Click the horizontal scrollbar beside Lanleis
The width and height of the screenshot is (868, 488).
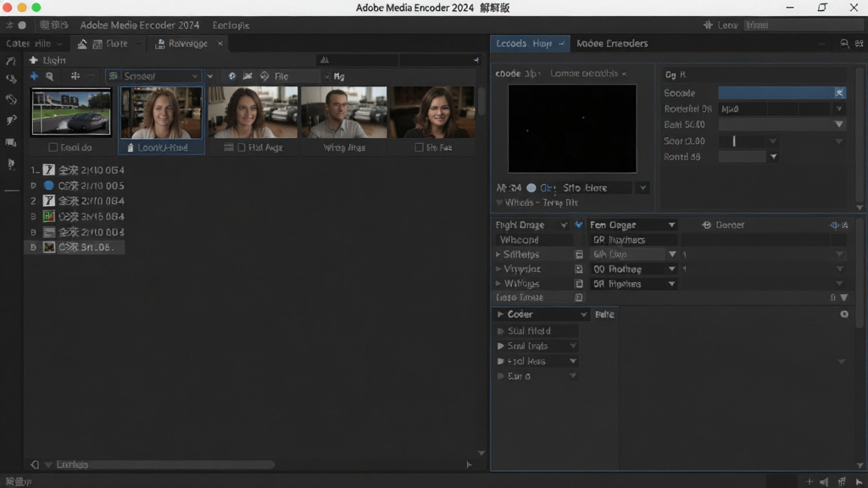tap(183, 464)
